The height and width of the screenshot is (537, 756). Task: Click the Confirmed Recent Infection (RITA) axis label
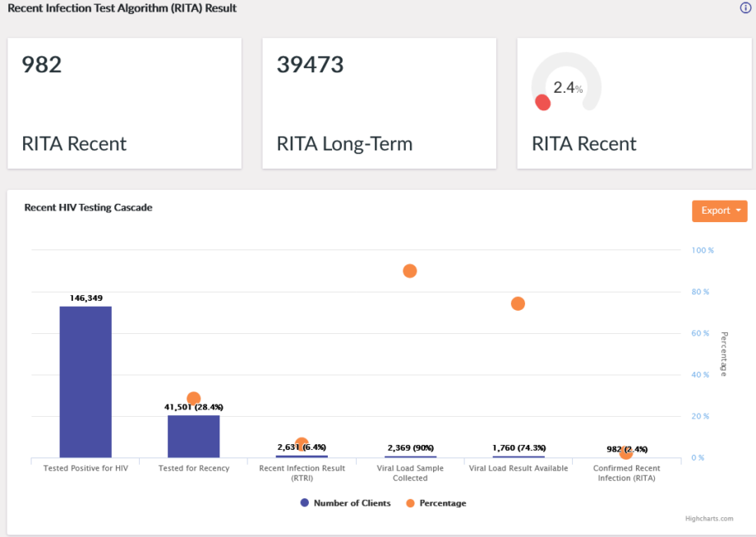626,473
